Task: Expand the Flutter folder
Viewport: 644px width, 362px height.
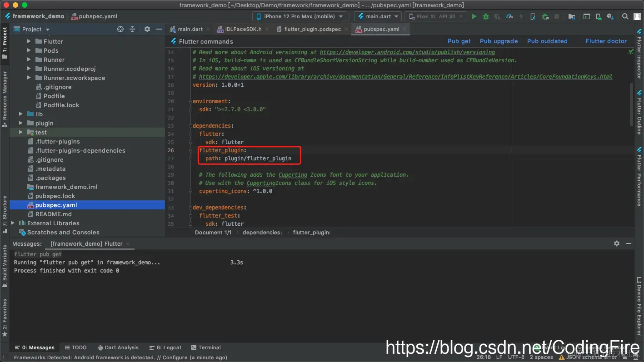Action: 29,41
